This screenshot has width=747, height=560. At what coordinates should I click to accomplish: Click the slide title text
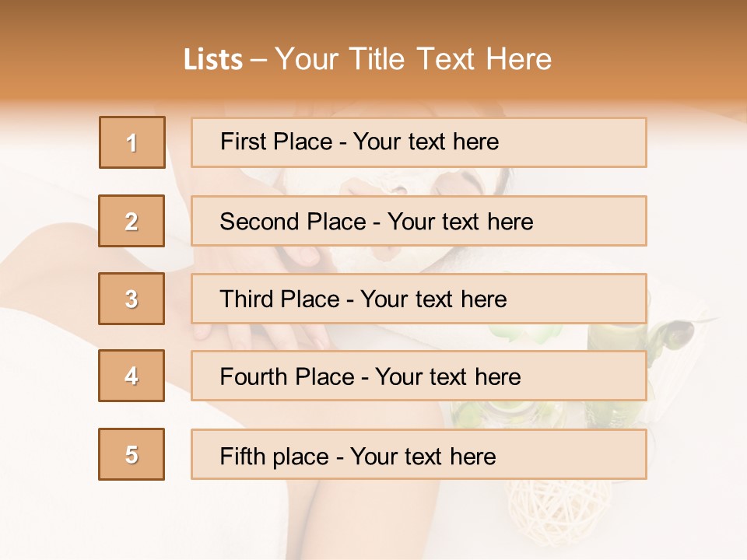click(367, 59)
